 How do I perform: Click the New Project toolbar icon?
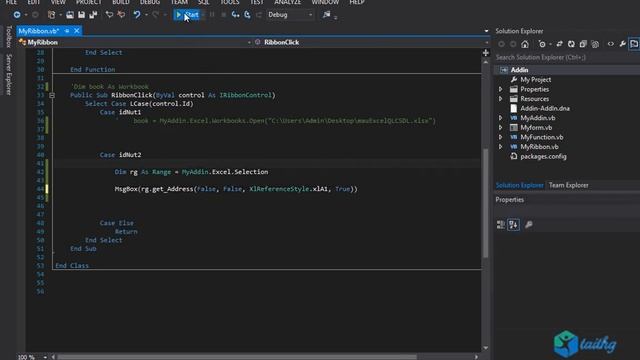[x=51, y=15]
